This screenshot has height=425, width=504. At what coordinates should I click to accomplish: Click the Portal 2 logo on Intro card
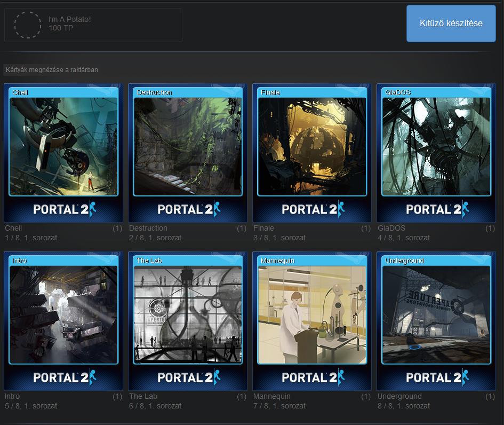[65, 377]
